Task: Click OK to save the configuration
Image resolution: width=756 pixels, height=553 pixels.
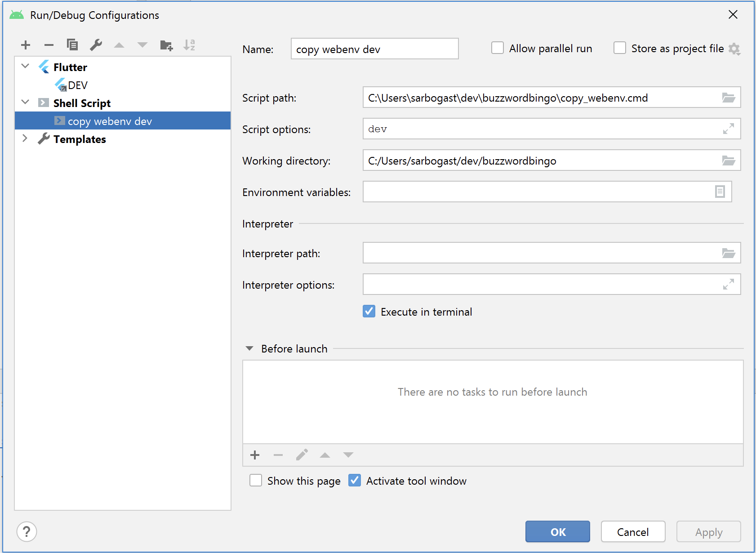Action: [557, 532]
